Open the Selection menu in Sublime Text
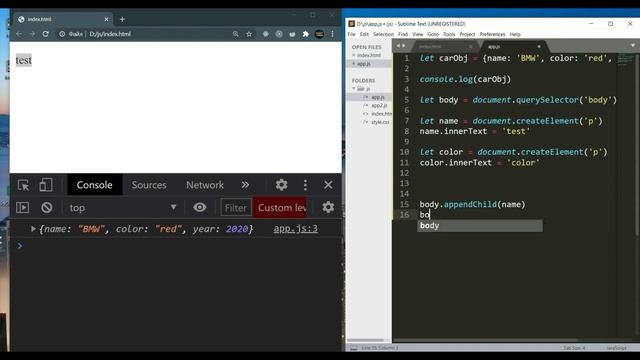Screen dimensions: 640x360 click(x=383, y=34)
